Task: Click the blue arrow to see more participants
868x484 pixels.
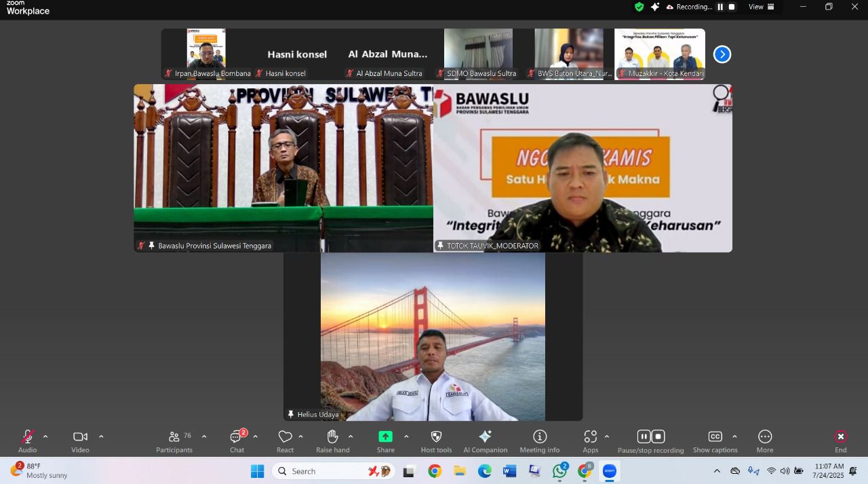Action: coord(722,54)
